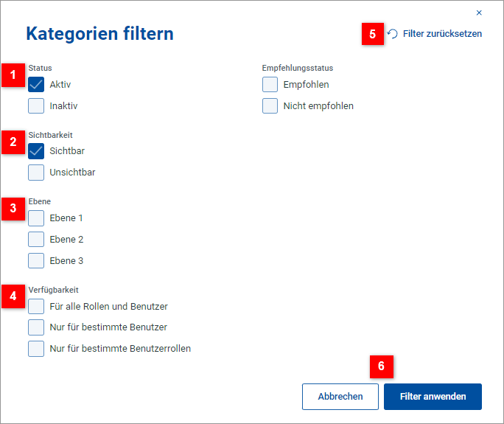
Task: Enable the Nicht empfohlen checkbox
Action: (x=270, y=106)
